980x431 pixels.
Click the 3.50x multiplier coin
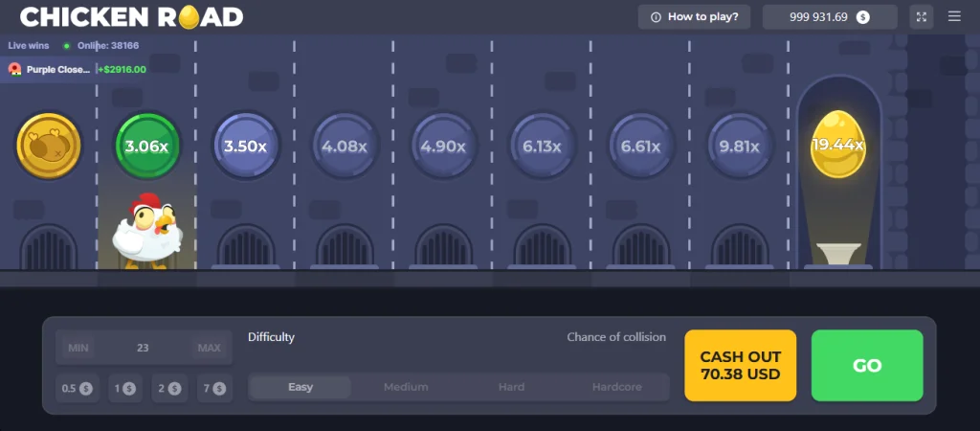(x=246, y=146)
